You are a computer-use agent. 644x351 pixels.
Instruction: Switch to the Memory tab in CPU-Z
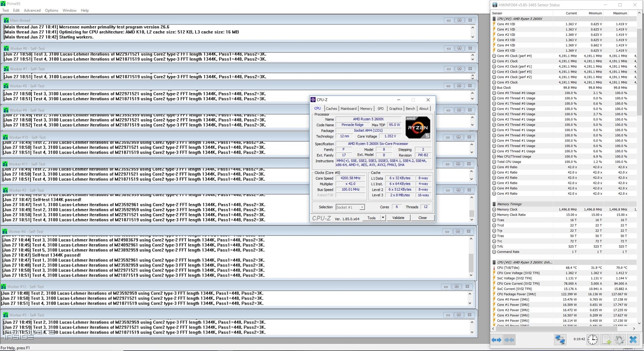tap(366, 108)
